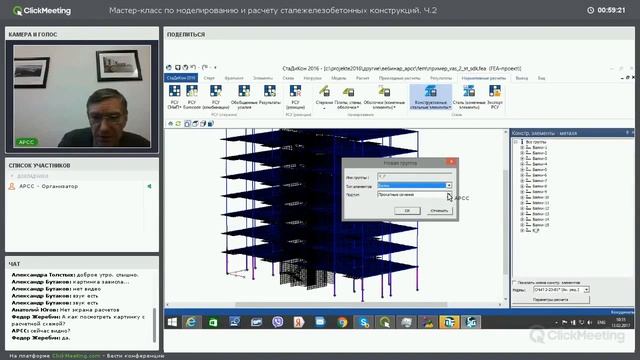Open the Windows Start button

(172, 322)
